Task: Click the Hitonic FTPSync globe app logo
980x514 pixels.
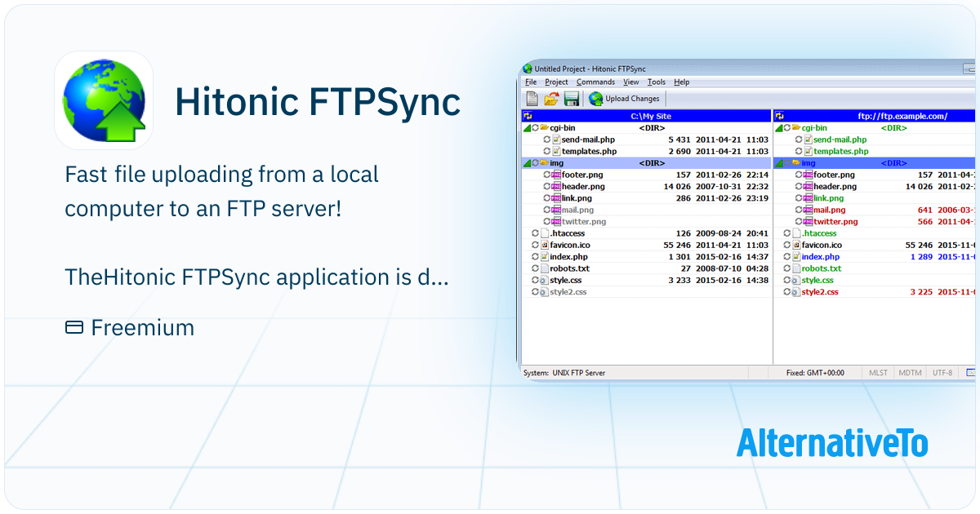Action: click(104, 100)
